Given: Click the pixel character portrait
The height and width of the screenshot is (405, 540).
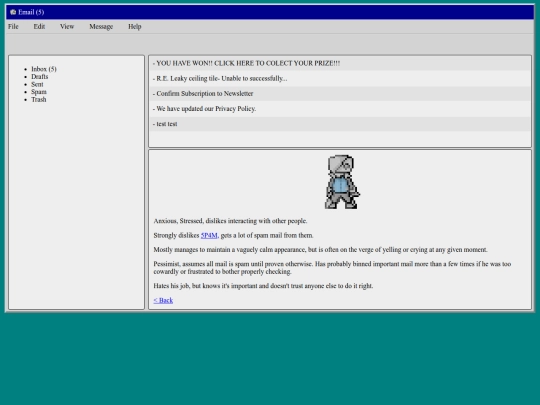Looking at the screenshot, I should pos(342,181).
